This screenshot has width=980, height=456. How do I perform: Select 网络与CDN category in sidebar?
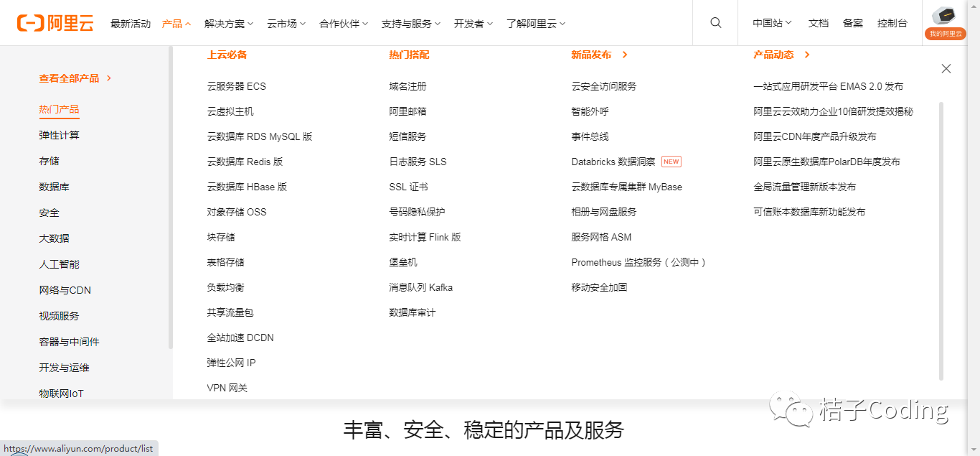tap(65, 290)
